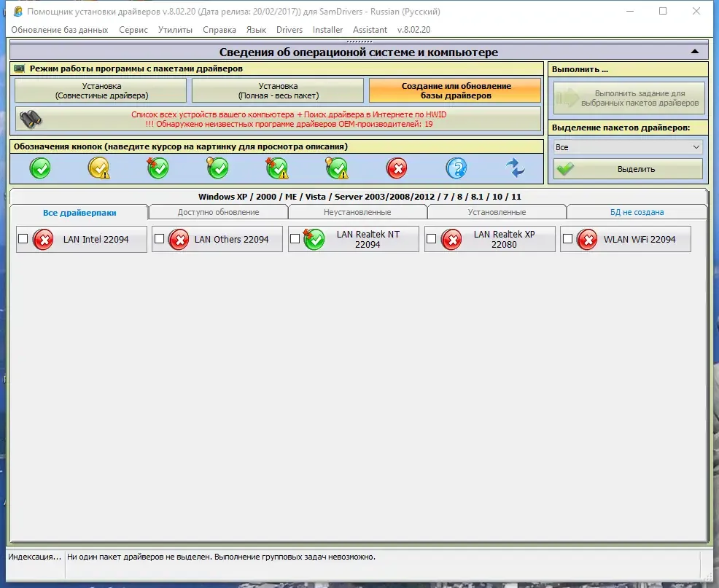Click the LAN Realtek XP 22080 label
This screenshot has height=588, width=719.
(504, 239)
